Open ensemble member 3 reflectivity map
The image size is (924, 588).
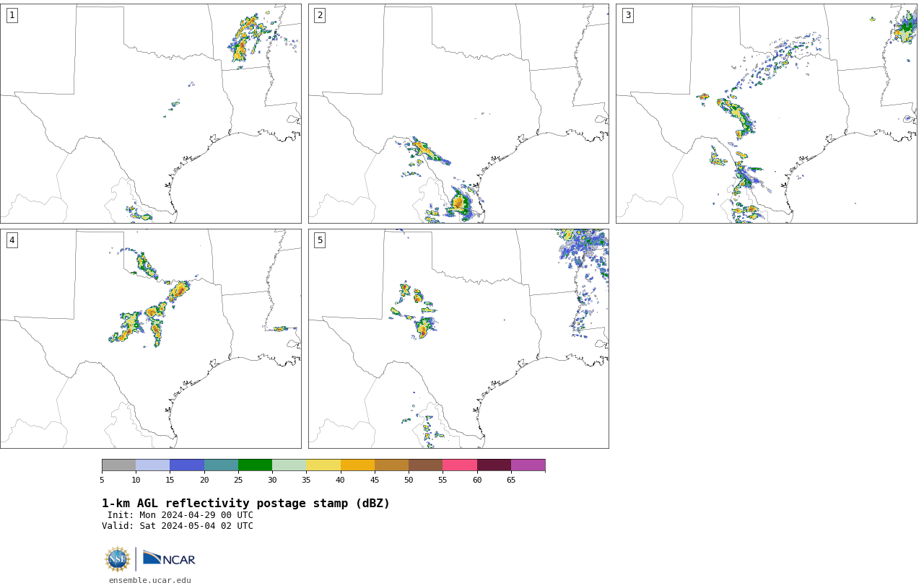click(x=767, y=113)
